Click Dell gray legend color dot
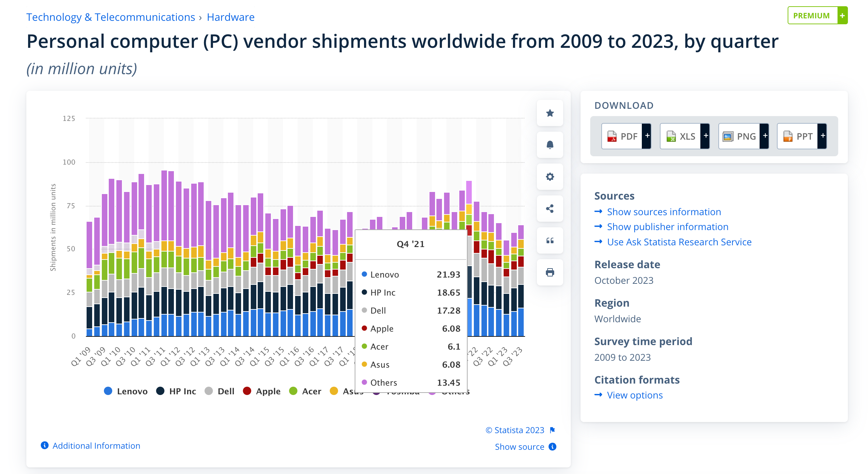868x474 pixels. click(209, 391)
